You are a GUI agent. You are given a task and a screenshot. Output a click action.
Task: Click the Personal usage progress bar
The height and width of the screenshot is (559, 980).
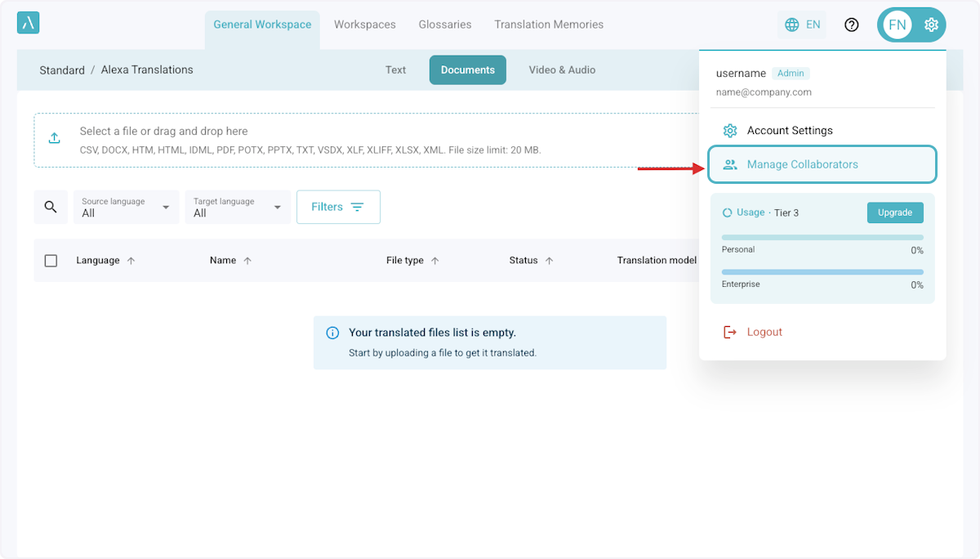[x=822, y=238]
